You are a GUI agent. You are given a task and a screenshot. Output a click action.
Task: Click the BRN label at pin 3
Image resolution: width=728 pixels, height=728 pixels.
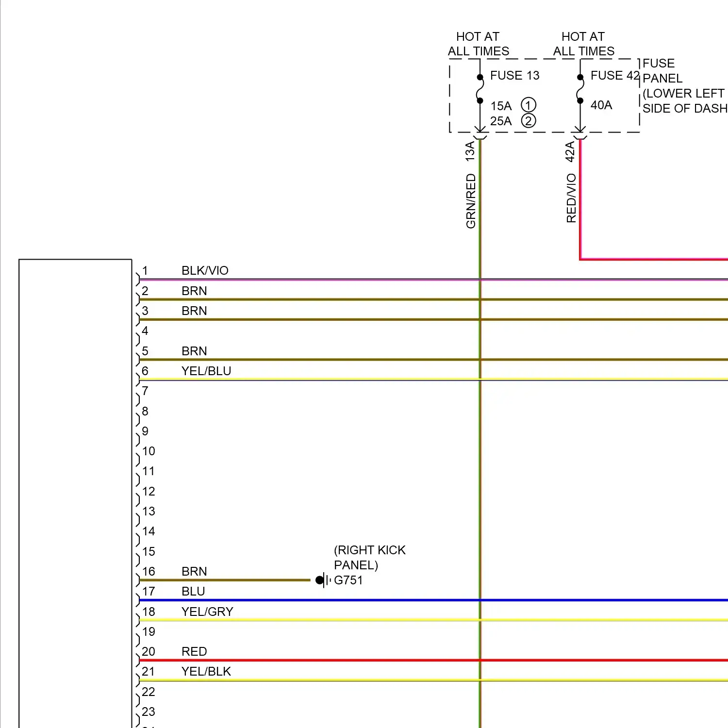click(194, 311)
